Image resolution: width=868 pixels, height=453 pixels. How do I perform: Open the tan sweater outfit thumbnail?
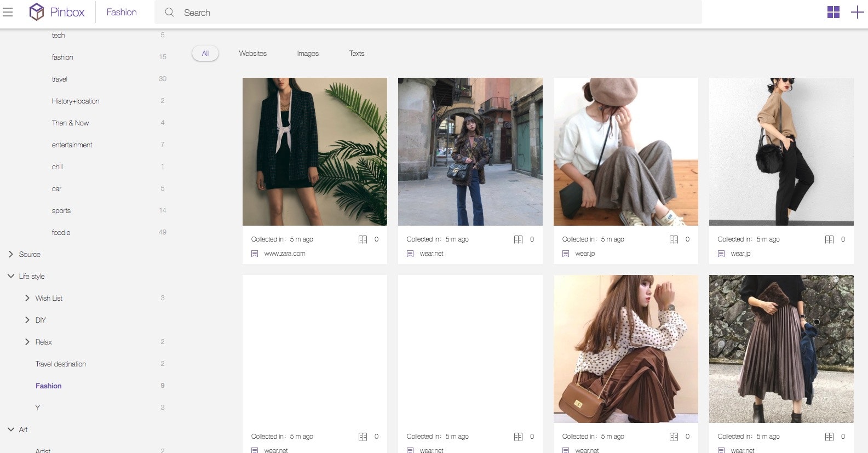[x=781, y=152]
